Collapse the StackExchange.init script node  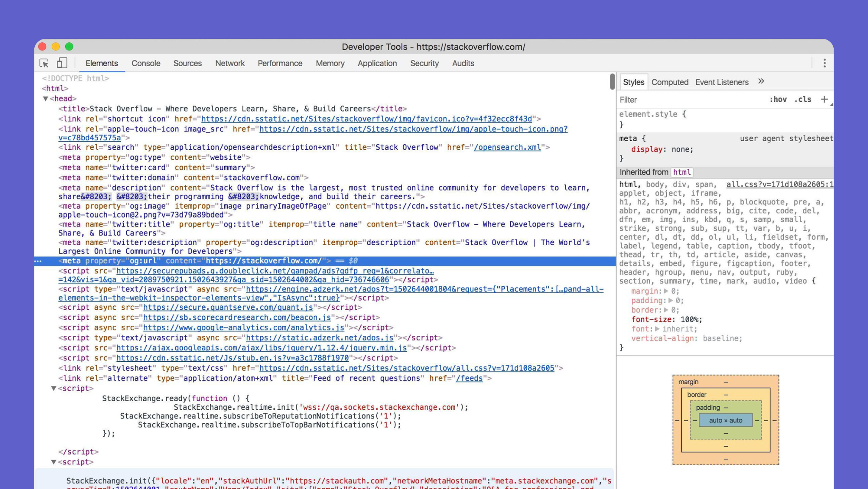click(54, 462)
